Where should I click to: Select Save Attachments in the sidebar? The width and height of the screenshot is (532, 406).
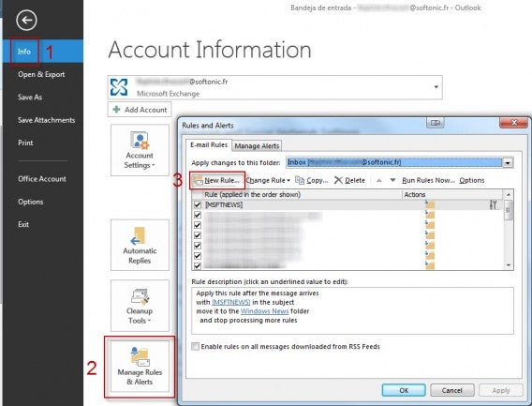[x=47, y=120]
